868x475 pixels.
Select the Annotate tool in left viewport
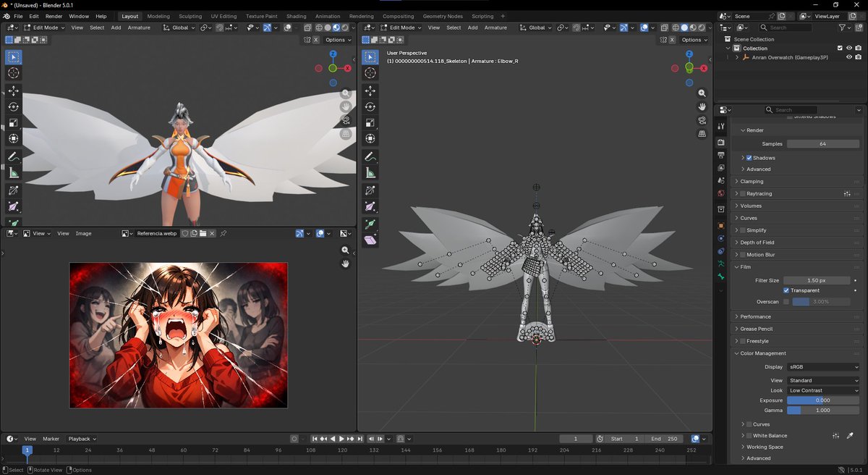[14, 156]
